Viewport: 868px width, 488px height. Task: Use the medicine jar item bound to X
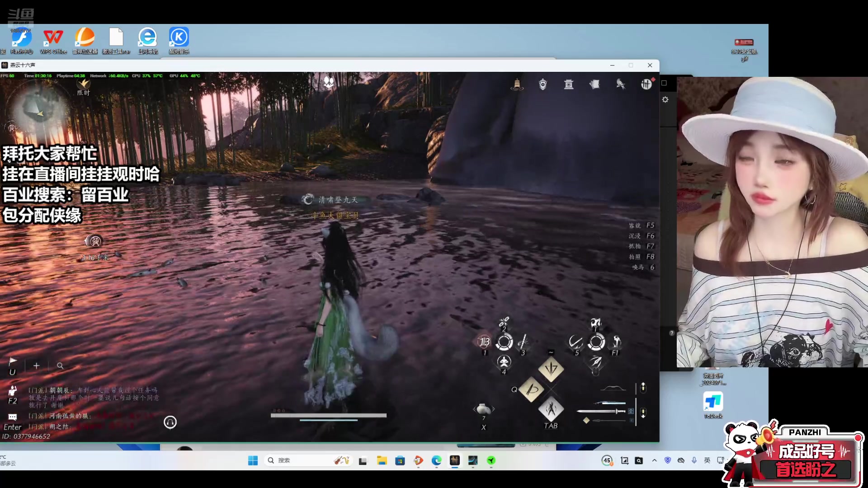point(483,408)
